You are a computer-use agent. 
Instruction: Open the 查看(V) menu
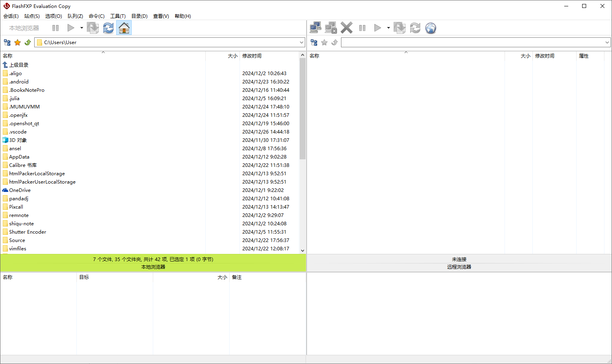(161, 16)
